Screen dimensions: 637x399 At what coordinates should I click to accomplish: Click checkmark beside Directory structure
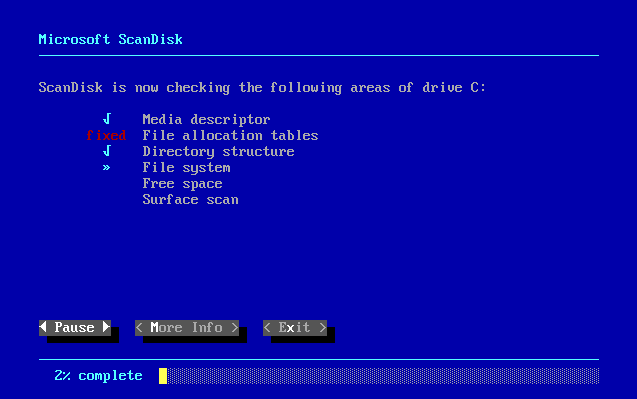[107, 151]
